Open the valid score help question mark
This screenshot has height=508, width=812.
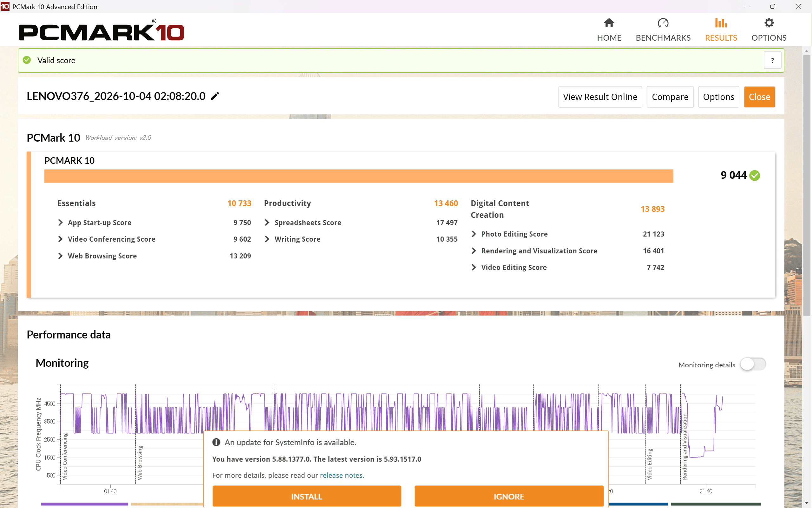[772, 60]
